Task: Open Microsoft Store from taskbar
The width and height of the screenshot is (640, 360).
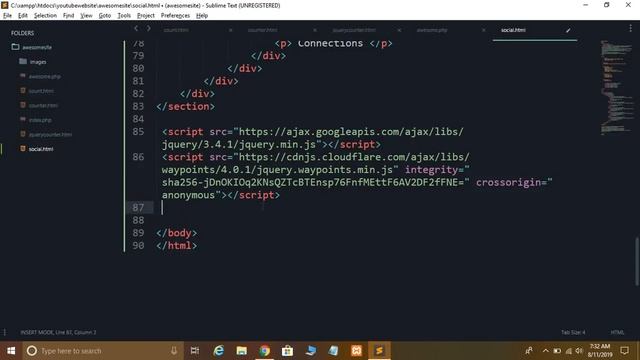Action: point(287,351)
